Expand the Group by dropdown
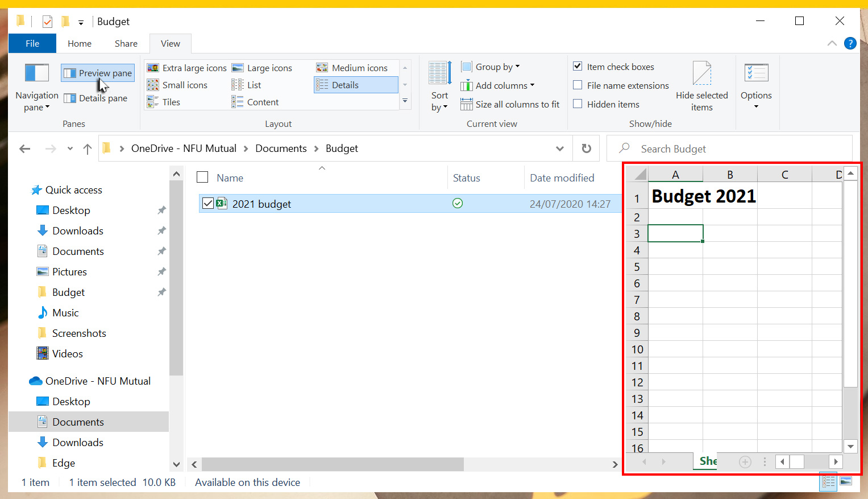The image size is (868, 499). (x=491, y=67)
